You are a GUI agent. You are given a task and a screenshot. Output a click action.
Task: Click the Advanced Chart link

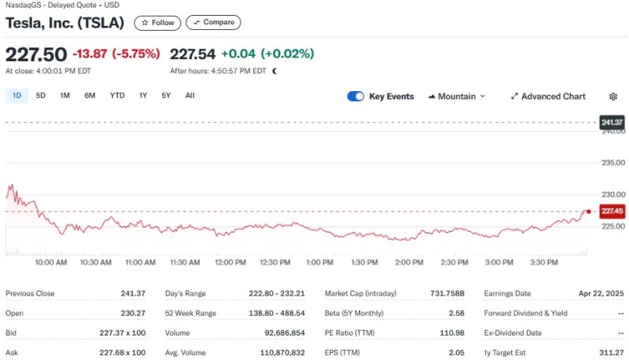pos(553,97)
